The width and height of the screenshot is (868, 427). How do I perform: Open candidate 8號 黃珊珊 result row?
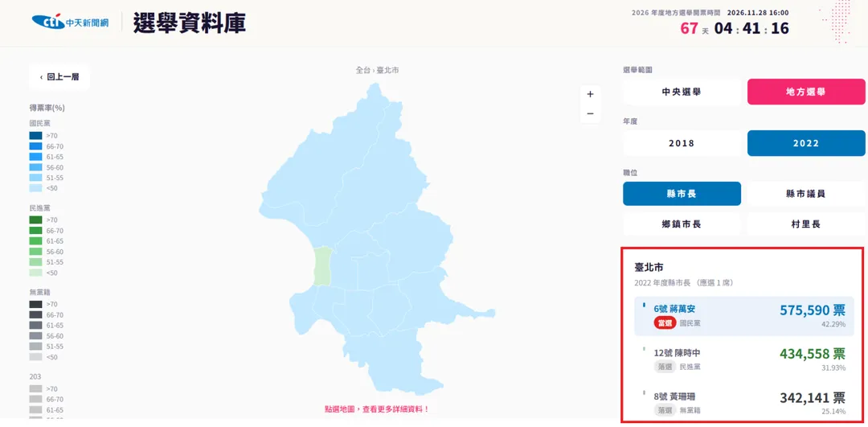coord(744,403)
